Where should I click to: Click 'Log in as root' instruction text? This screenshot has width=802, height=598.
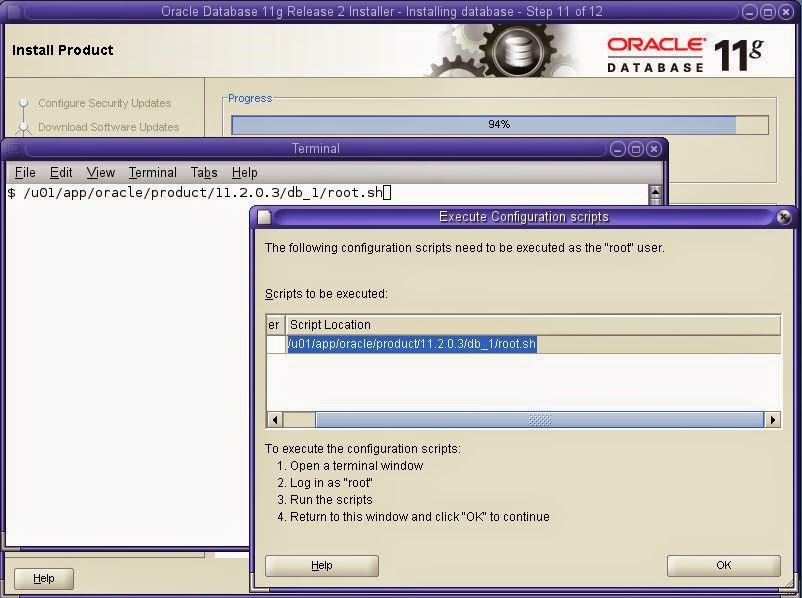[x=331, y=483]
